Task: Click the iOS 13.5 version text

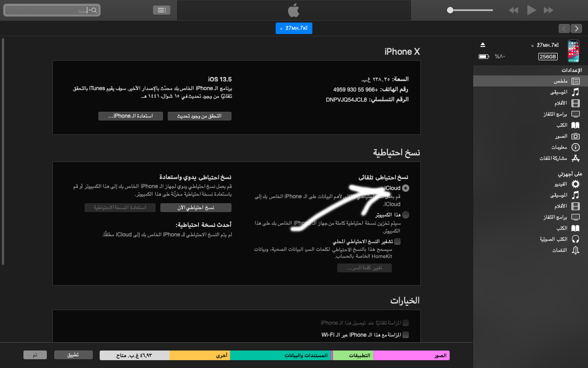Action: tap(220, 79)
